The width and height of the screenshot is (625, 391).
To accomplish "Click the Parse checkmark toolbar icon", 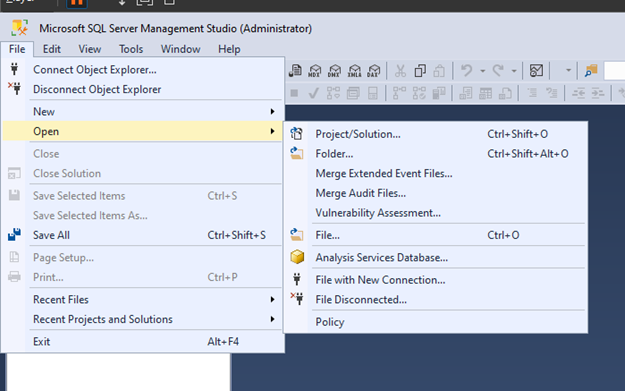I will (x=314, y=93).
